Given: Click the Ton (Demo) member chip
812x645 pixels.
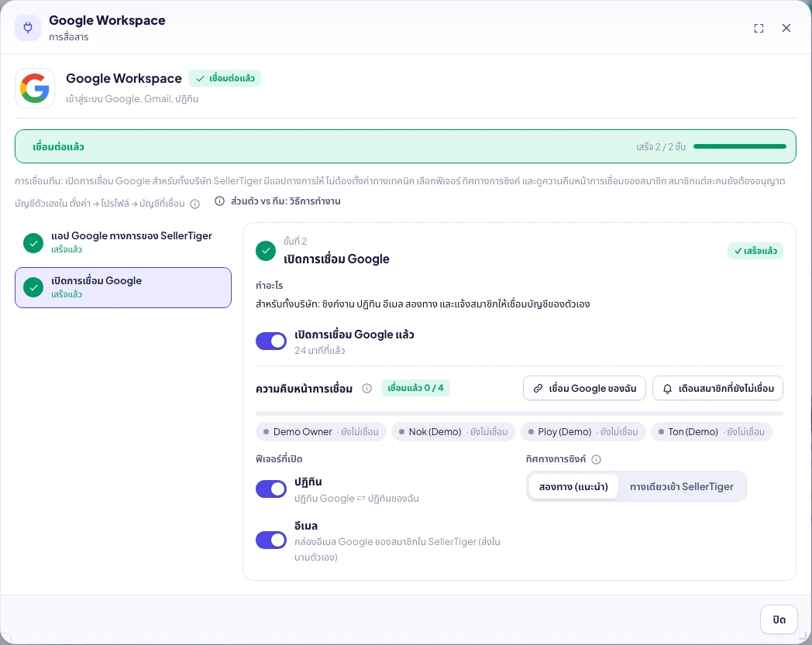Looking at the screenshot, I should [x=711, y=432].
